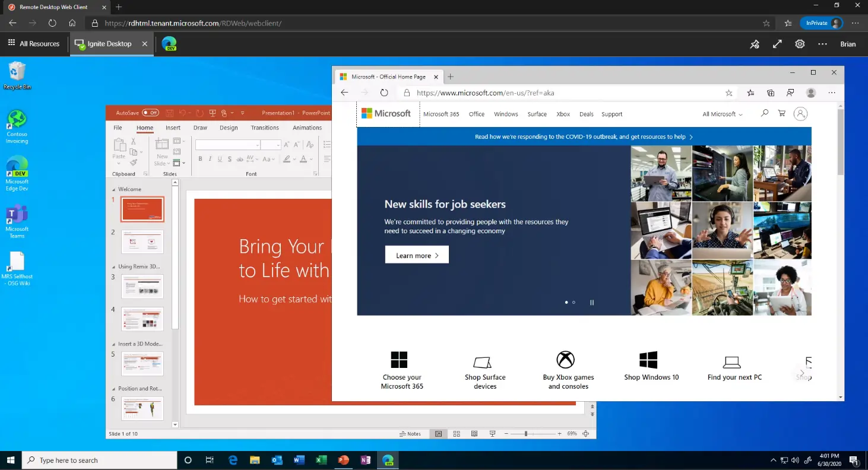The height and width of the screenshot is (470, 868).
Task: Open PowerPoint from the Windows taskbar
Action: coord(343,461)
